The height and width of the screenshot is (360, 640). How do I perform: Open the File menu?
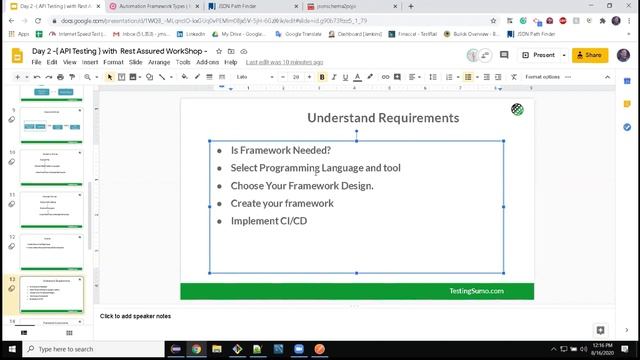point(36,62)
